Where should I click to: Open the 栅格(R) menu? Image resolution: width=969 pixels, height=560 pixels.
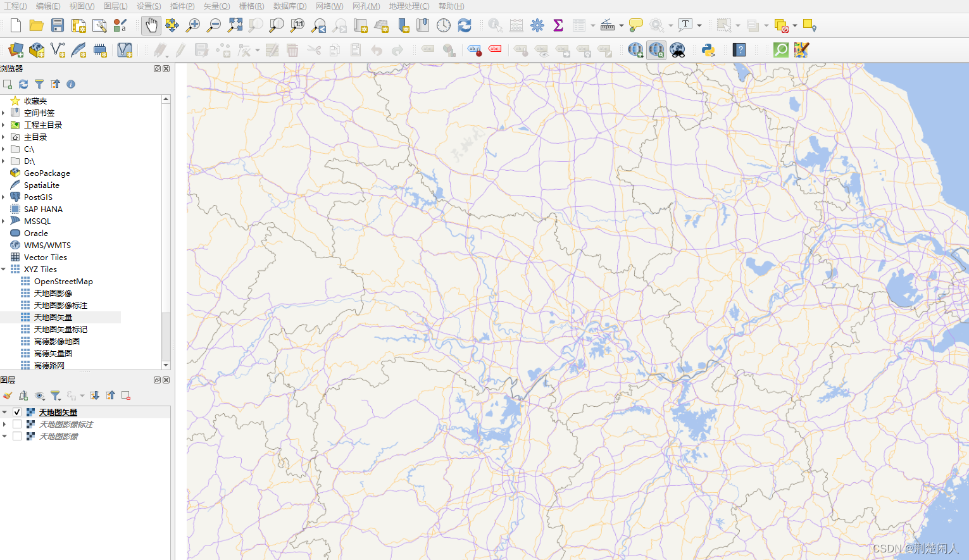[251, 6]
